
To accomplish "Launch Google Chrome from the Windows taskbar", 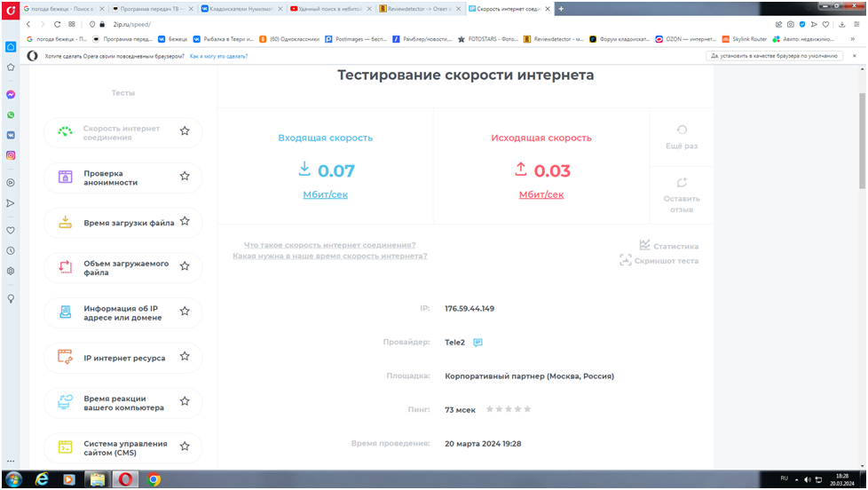I will click(x=154, y=479).
